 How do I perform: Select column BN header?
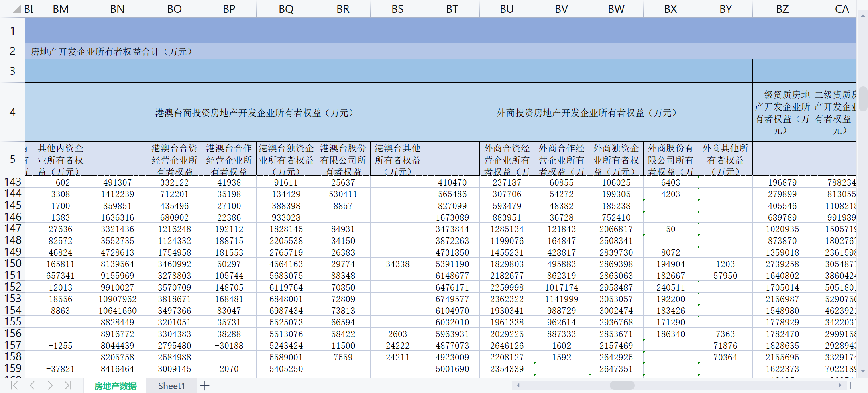tap(118, 9)
